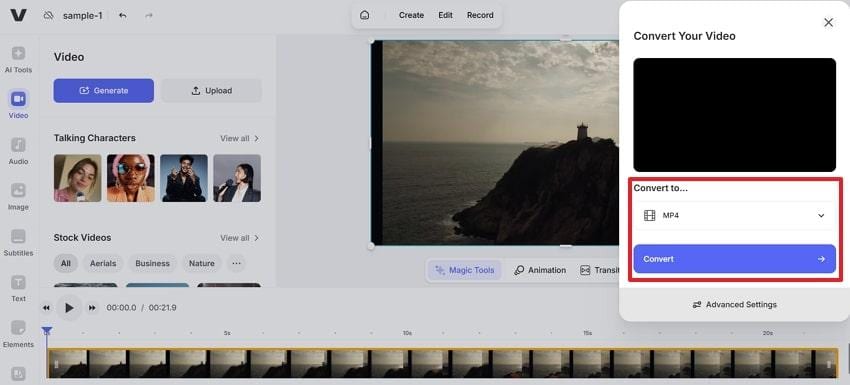Click the Convert button
The image size is (850, 385).
click(x=735, y=259)
